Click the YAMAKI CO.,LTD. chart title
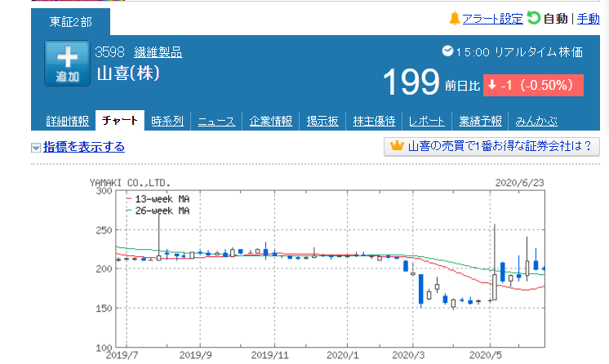The image size is (609, 364). (x=130, y=183)
